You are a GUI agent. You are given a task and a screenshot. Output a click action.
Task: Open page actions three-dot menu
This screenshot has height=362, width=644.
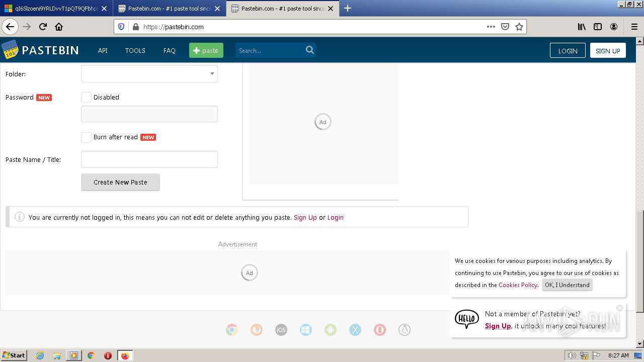click(x=491, y=27)
